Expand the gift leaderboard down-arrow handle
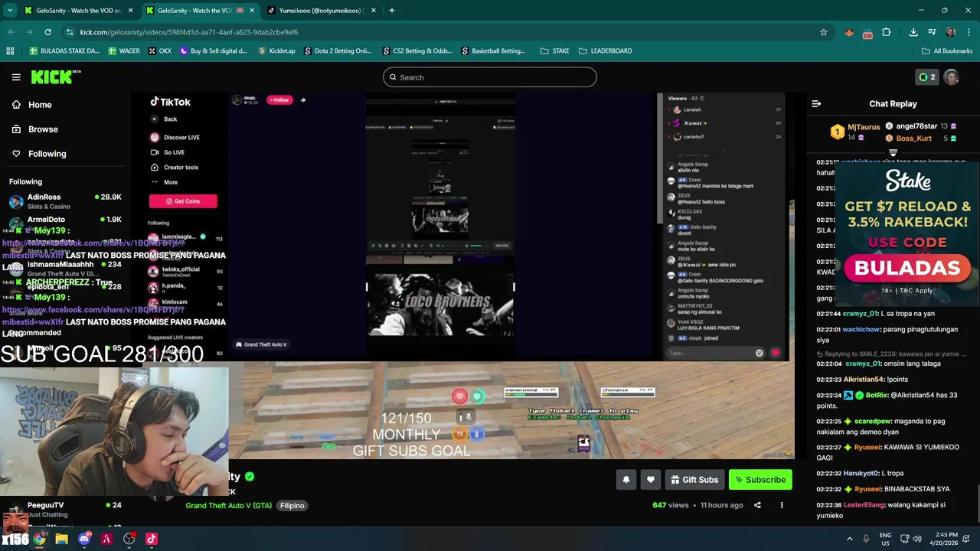 coord(893,153)
